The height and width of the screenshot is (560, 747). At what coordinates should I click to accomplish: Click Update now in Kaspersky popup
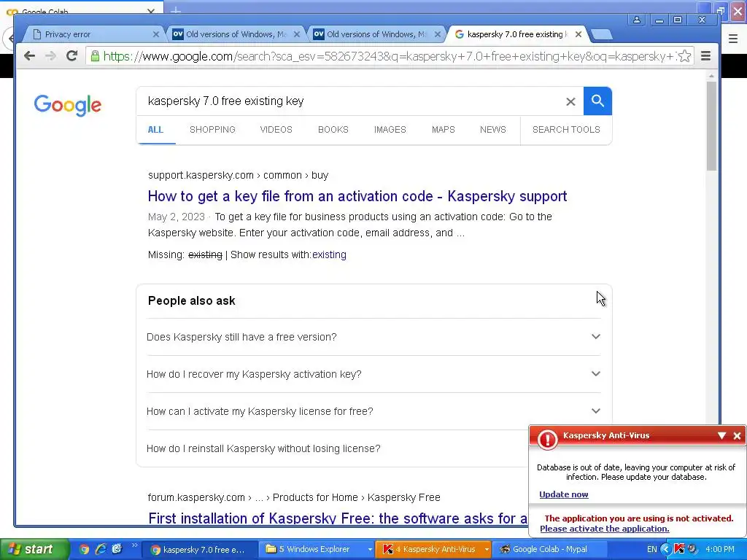564,494
